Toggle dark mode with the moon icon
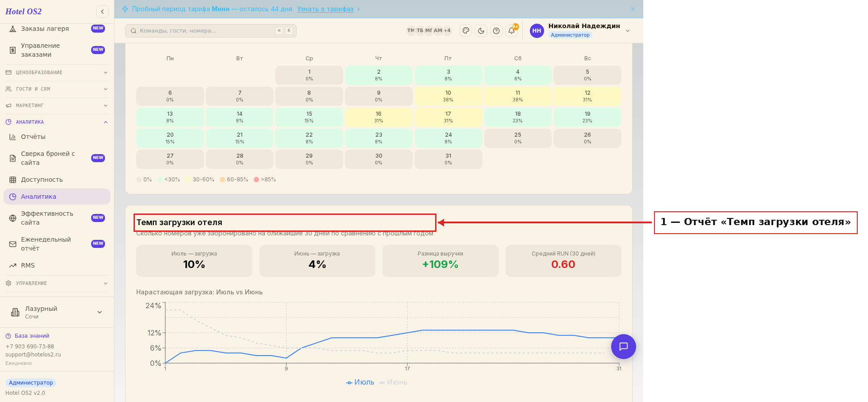The image size is (868, 402). point(481,31)
